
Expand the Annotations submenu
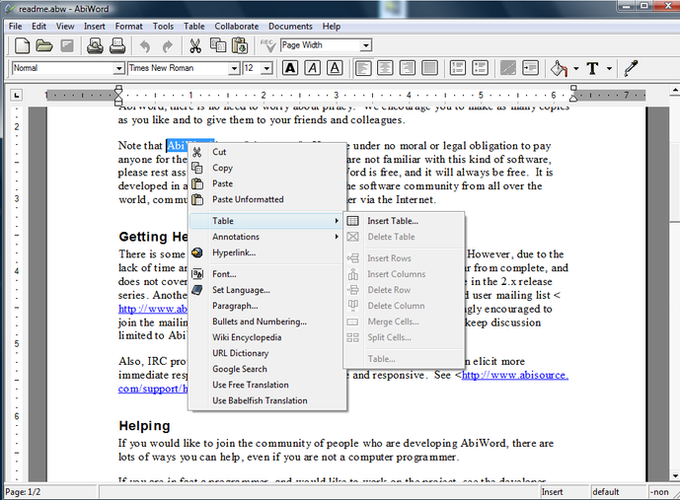[267, 237]
